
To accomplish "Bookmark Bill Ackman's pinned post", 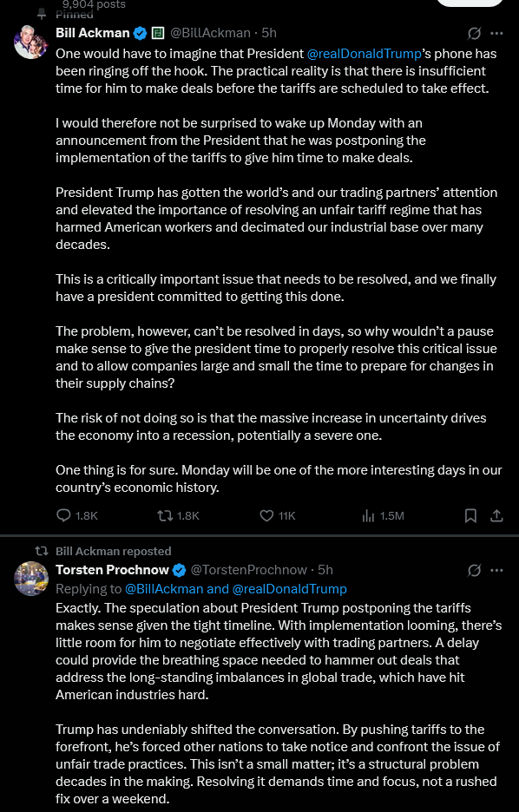I will click(470, 516).
